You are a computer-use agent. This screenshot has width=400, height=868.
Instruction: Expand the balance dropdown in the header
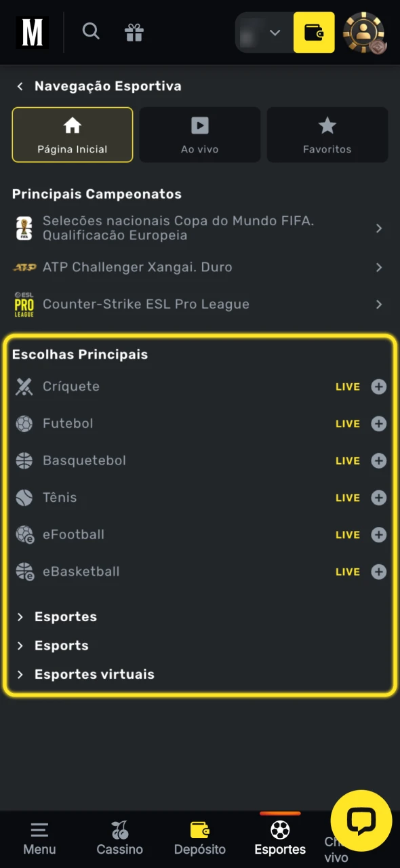coord(274,32)
